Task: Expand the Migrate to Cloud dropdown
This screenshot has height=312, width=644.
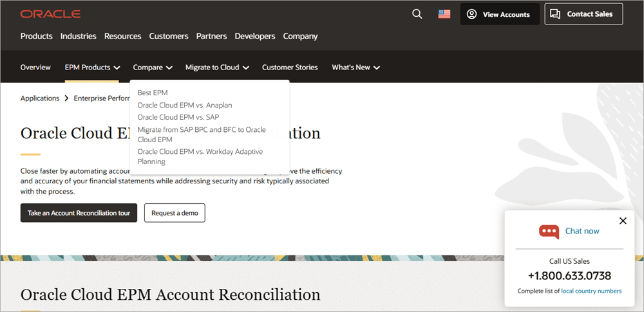Action: click(x=217, y=68)
